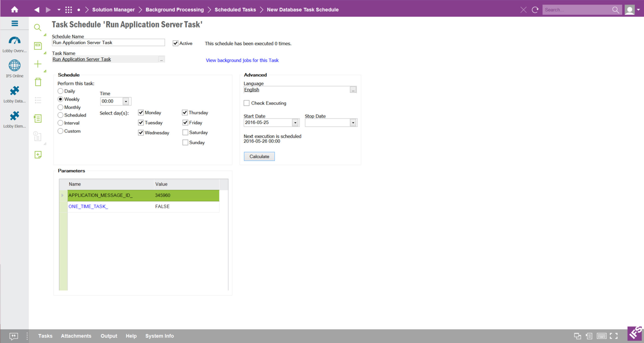Click the refresh icon in header
The width and height of the screenshot is (644, 343).
[x=535, y=10]
